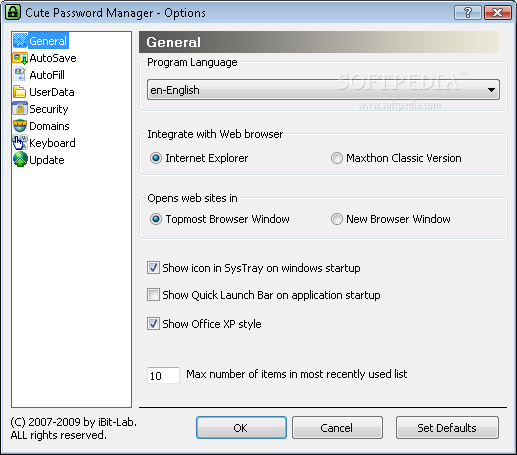Switch to the Security settings
This screenshot has width=517, height=455.
(49, 109)
